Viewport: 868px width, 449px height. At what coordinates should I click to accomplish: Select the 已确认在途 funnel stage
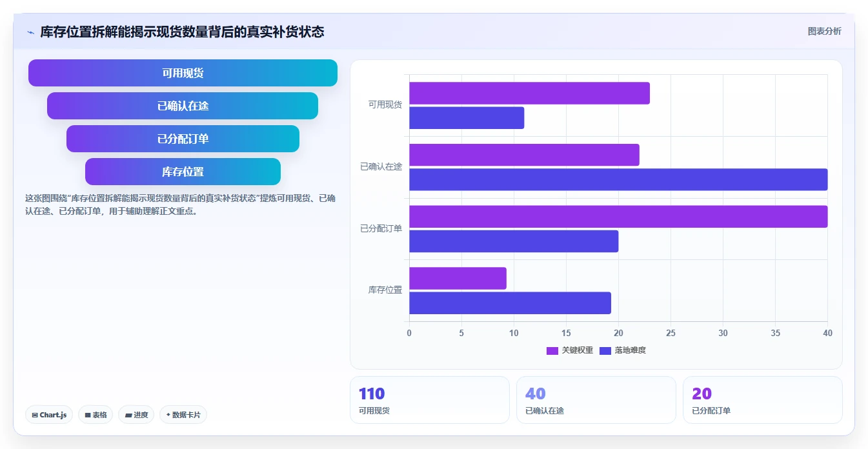click(x=183, y=106)
